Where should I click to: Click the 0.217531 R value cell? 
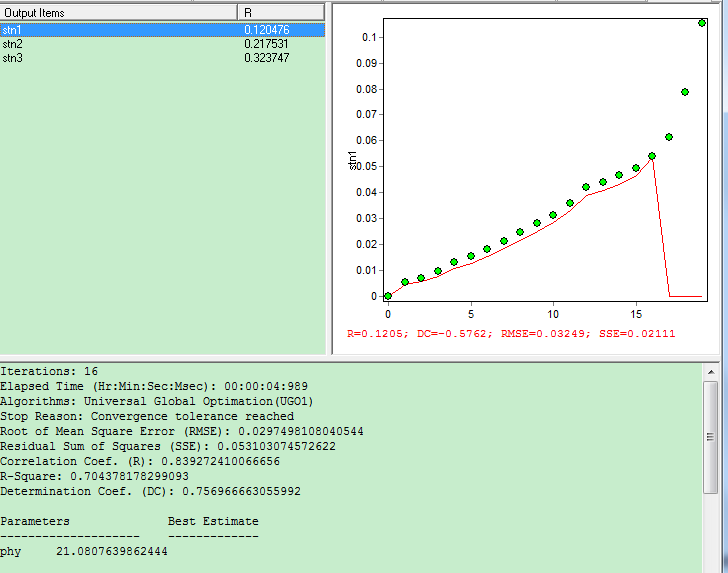point(266,44)
